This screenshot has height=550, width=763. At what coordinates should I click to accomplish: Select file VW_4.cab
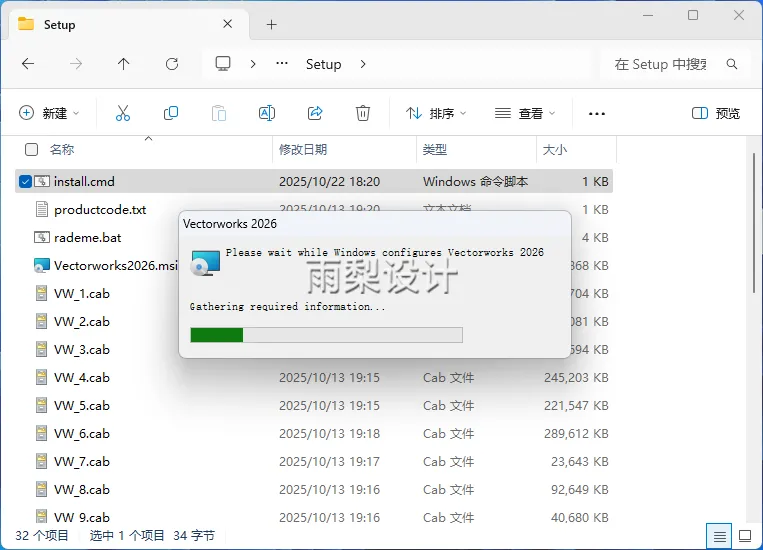click(82, 378)
